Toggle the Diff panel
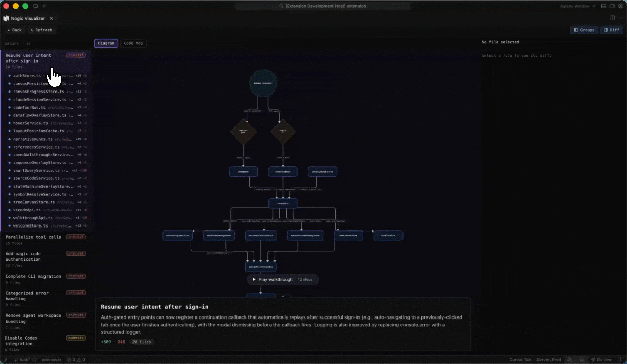The image size is (627, 364). (611, 30)
